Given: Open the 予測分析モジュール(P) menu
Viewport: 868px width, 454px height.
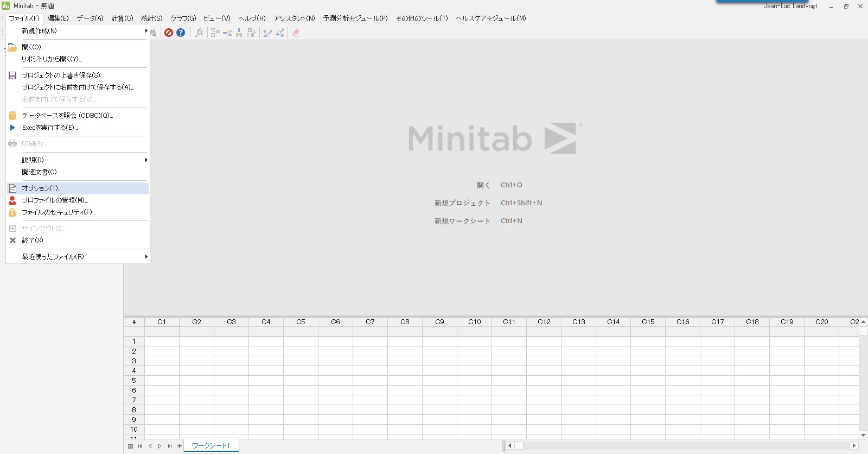Looking at the screenshot, I should click(355, 18).
